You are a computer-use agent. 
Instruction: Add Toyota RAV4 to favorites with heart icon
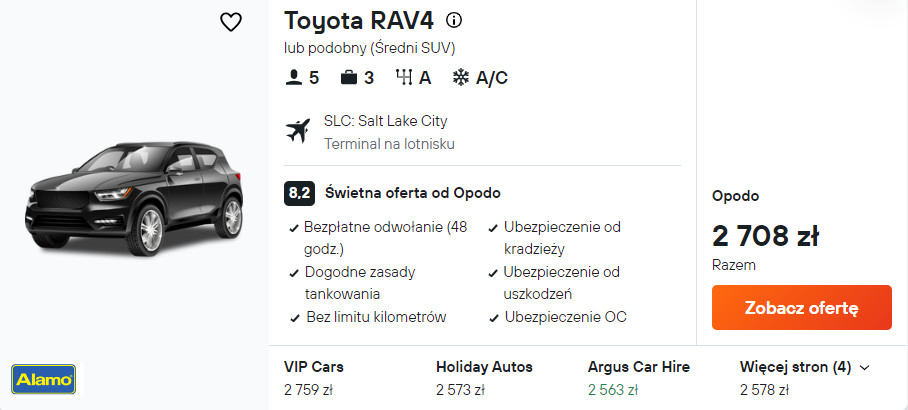coord(231,22)
